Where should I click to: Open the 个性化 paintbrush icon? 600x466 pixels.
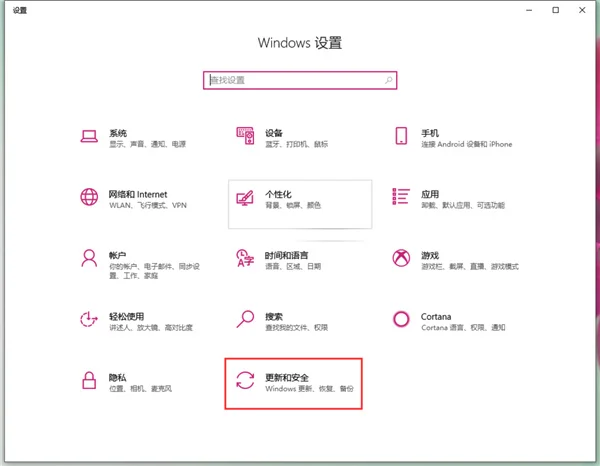pyautogui.click(x=245, y=198)
